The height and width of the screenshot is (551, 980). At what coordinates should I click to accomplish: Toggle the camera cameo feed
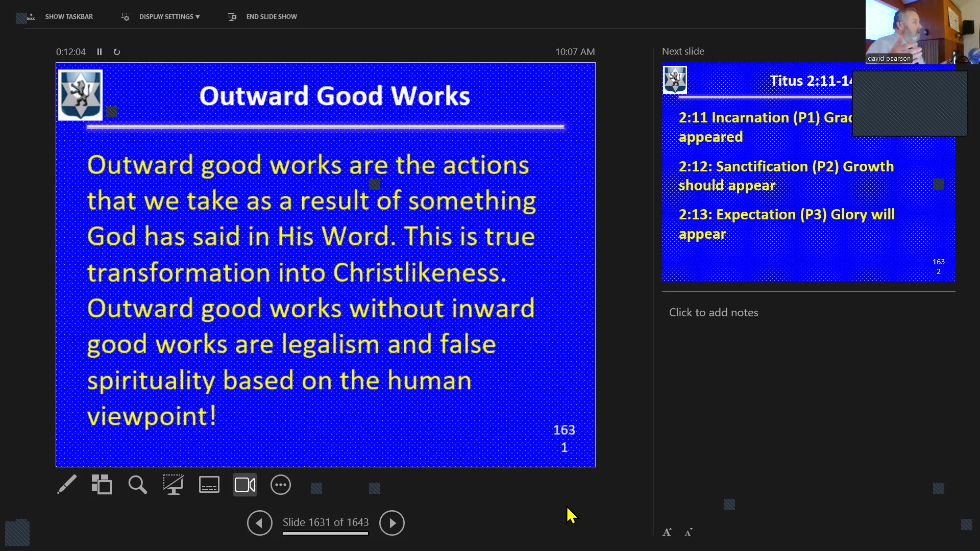[244, 485]
